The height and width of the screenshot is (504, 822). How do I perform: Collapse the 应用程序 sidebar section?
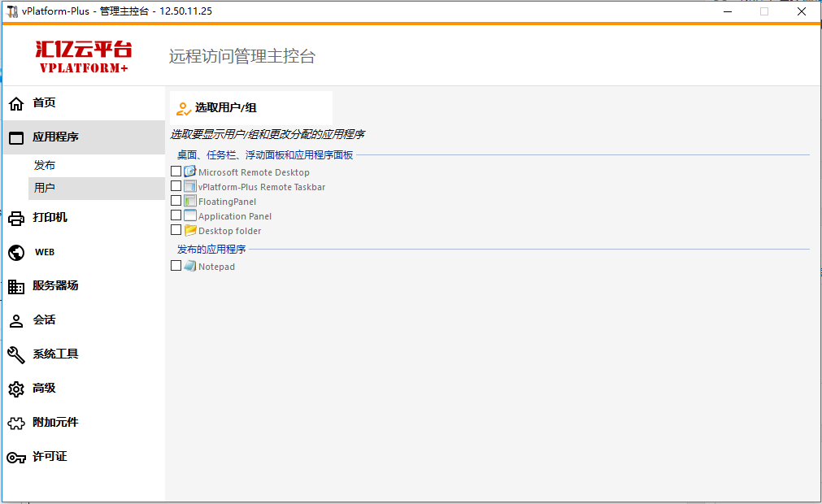(55, 137)
